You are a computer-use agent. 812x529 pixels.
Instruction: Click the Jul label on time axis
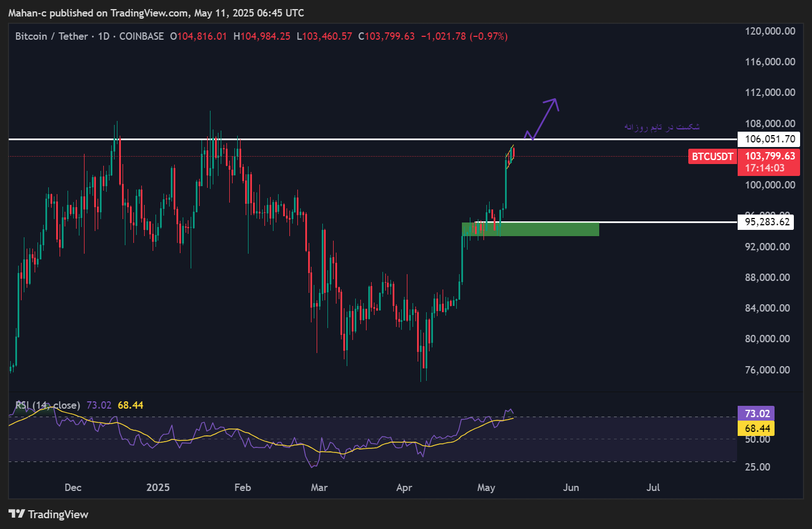pos(653,488)
